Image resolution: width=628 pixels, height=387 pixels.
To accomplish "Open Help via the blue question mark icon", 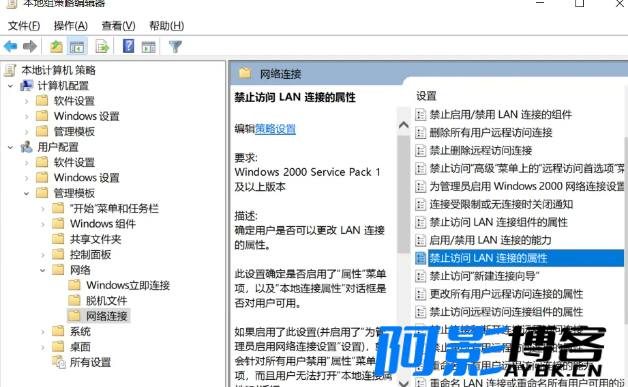I will tap(128, 46).
